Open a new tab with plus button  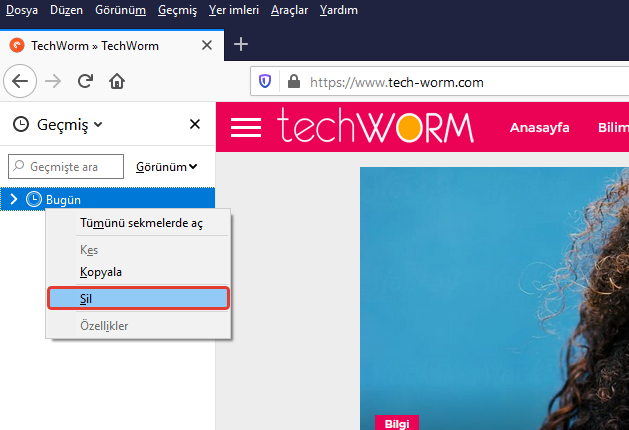click(241, 45)
